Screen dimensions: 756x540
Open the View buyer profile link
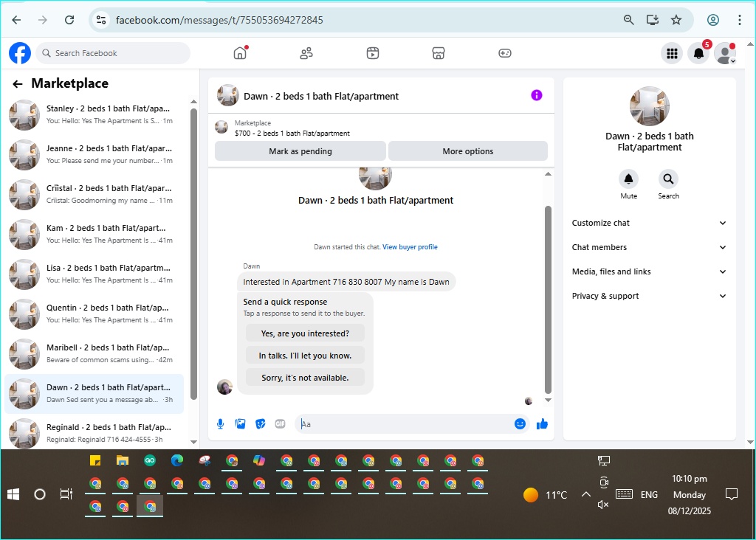[x=410, y=247]
